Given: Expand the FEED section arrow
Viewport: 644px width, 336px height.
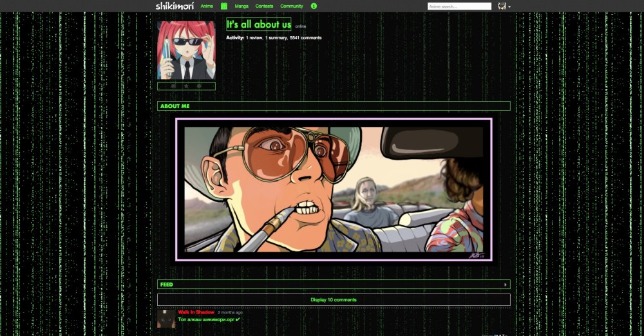Looking at the screenshot, I should [505, 285].
